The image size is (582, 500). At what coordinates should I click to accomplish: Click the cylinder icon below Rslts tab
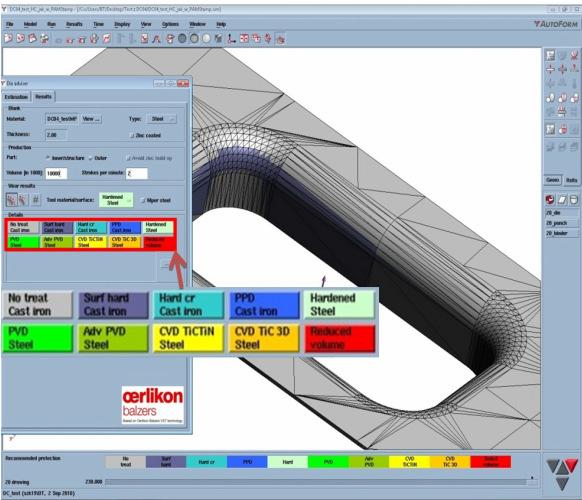(574, 200)
